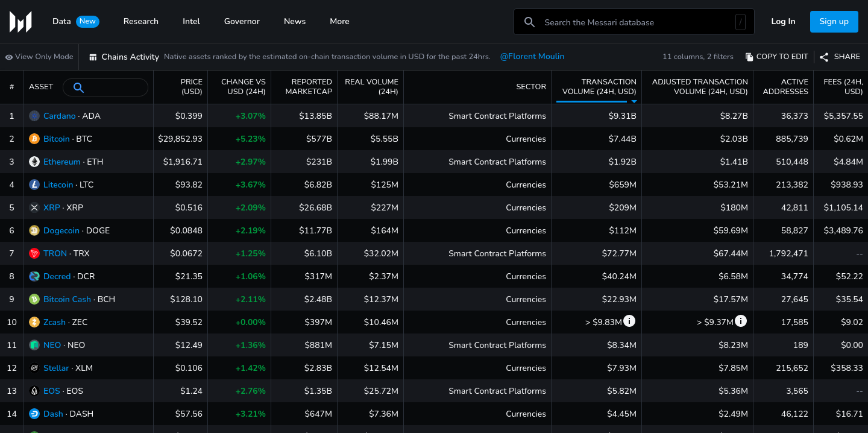Click the EOS coin icon

point(34,391)
